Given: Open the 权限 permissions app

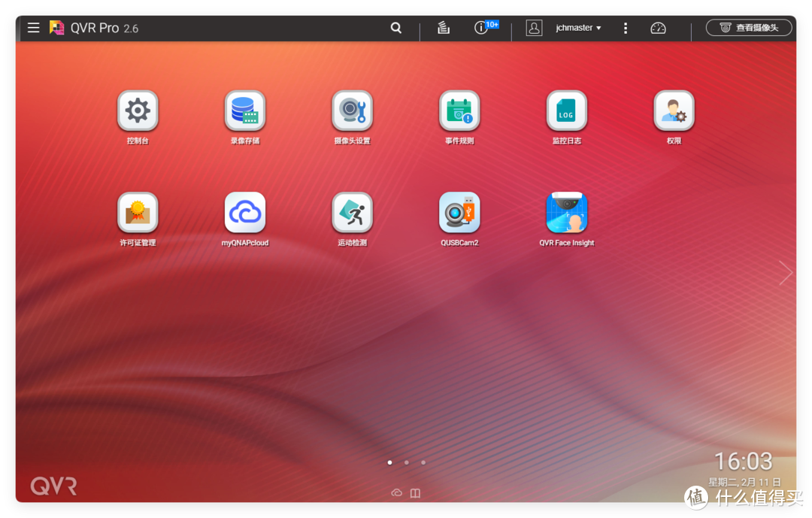Looking at the screenshot, I should tap(674, 111).
